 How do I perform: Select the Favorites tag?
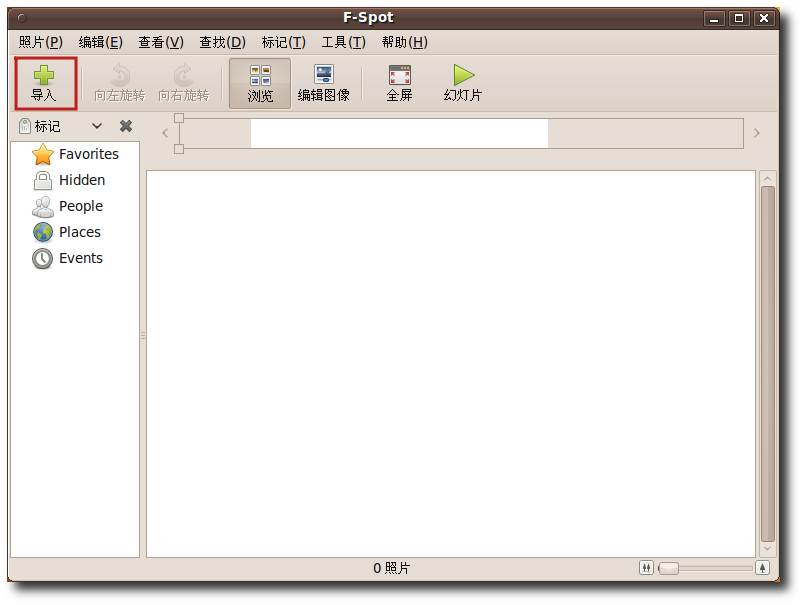75,154
